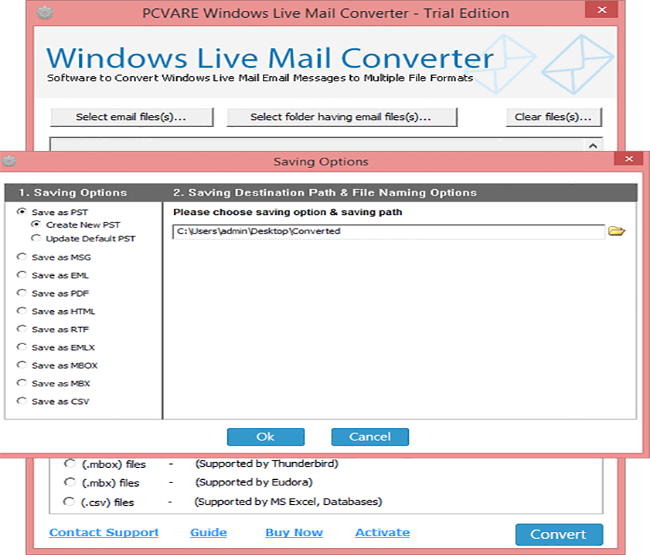Follow the Buy Now link
Image resolution: width=650 pixels, height=555 pixels.
[294, 532]
